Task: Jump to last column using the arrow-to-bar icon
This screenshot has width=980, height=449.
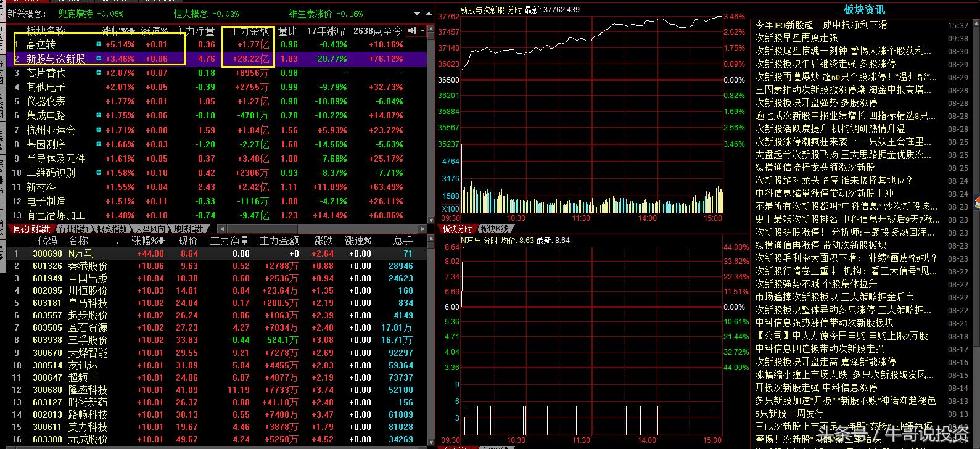Action: click(x=411, y=30)
